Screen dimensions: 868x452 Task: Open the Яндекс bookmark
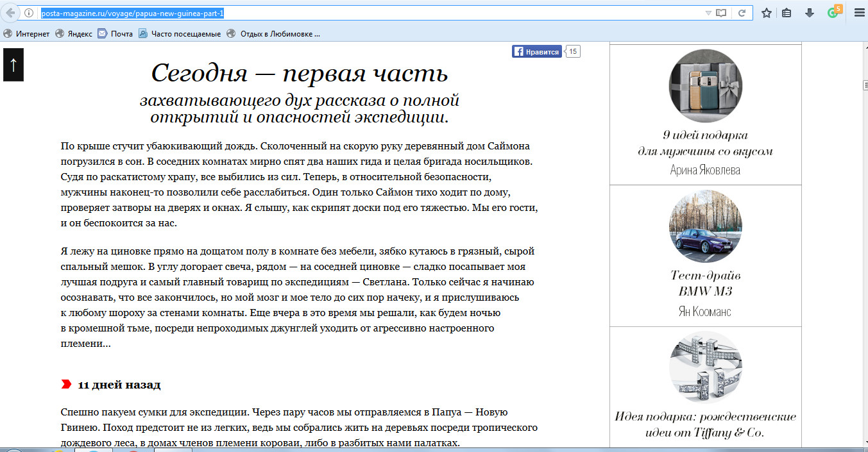pyautogui.click(x=74, y=34)
